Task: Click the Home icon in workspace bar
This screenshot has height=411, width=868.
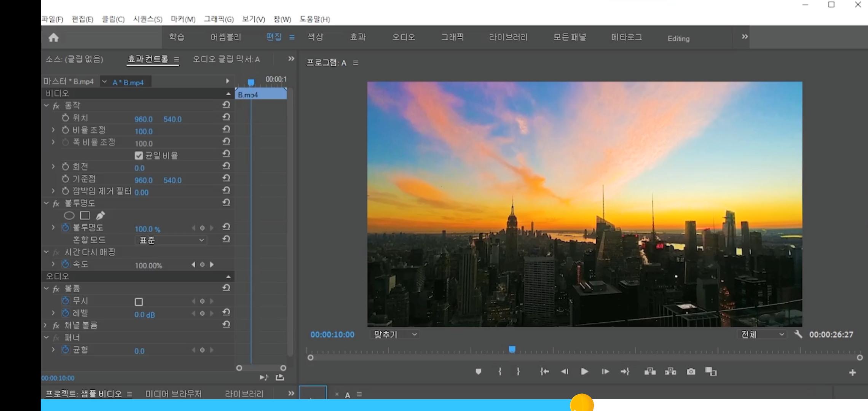Action: tap(54, 37)
